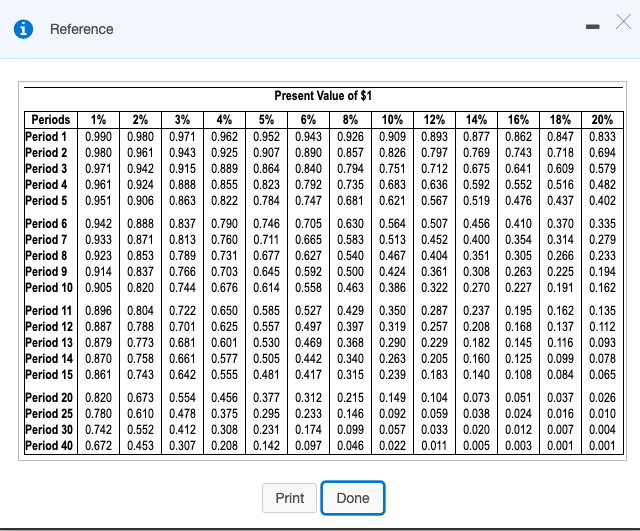This screenshot has width=640, height=531.
Task: Click value 0.742 in Period 30 row
Action: point(98,429)
